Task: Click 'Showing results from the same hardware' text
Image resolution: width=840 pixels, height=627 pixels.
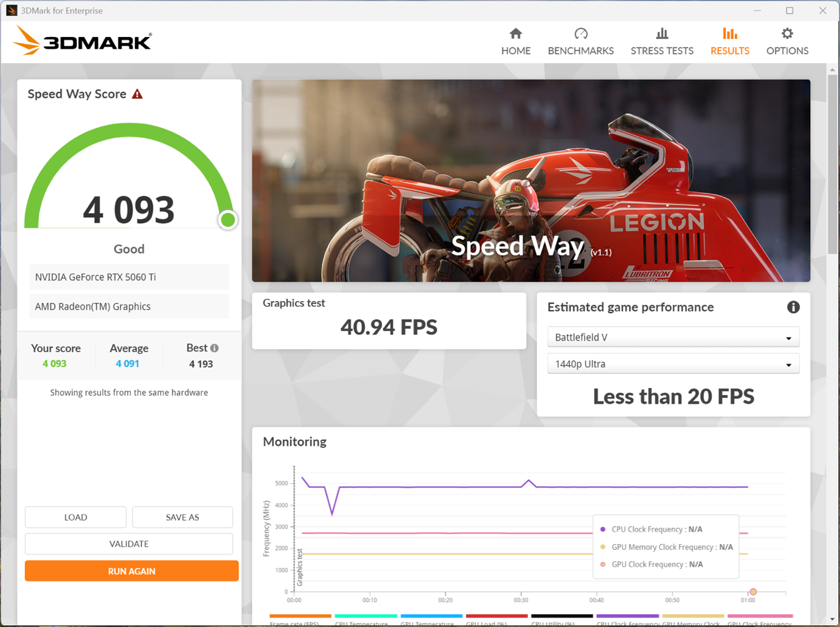Action: coord(129,393)
